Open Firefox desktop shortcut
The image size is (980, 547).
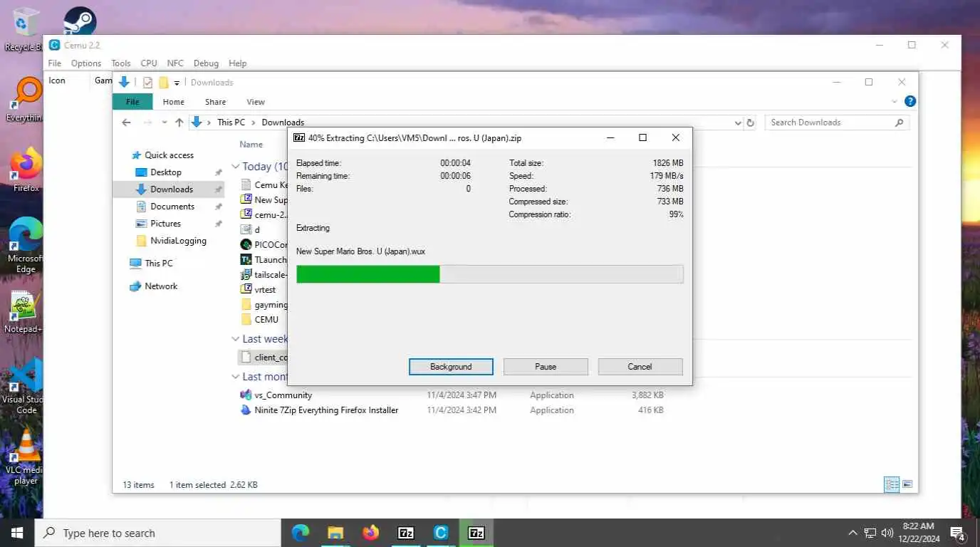coord(26,170)
